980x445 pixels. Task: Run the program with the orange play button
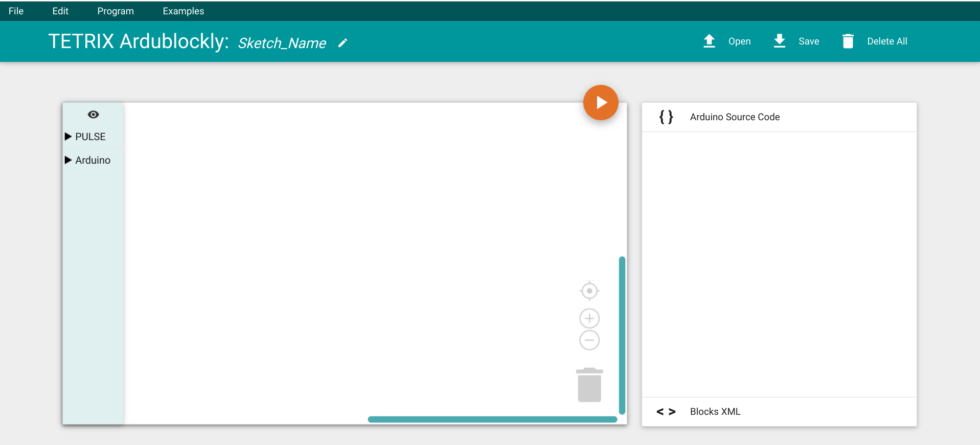(x=601, y=102)
